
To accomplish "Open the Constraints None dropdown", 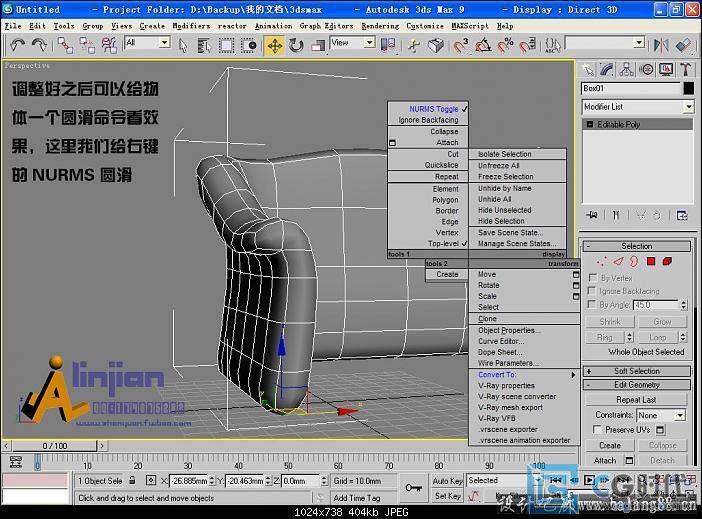I will click(680, 416).
